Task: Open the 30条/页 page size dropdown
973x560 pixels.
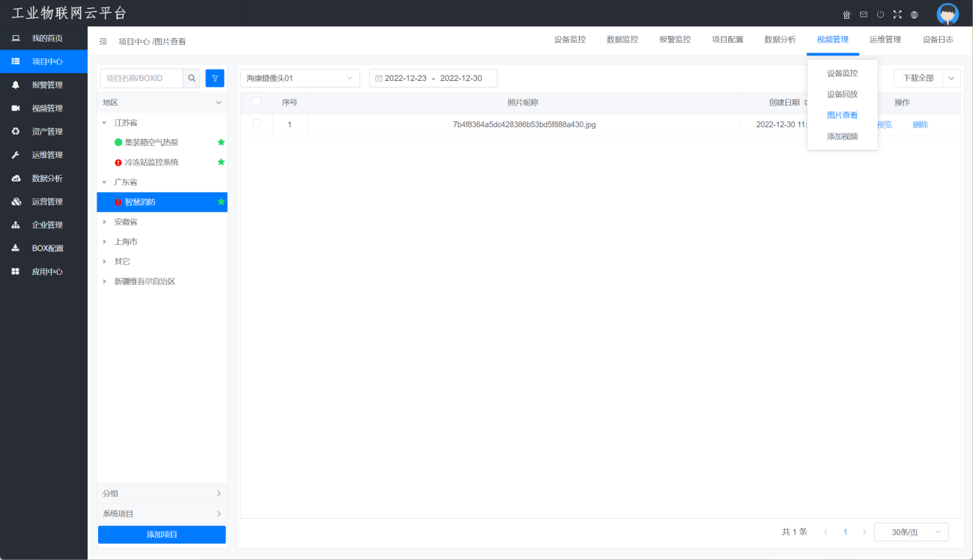Action: [x=912, y=532]
